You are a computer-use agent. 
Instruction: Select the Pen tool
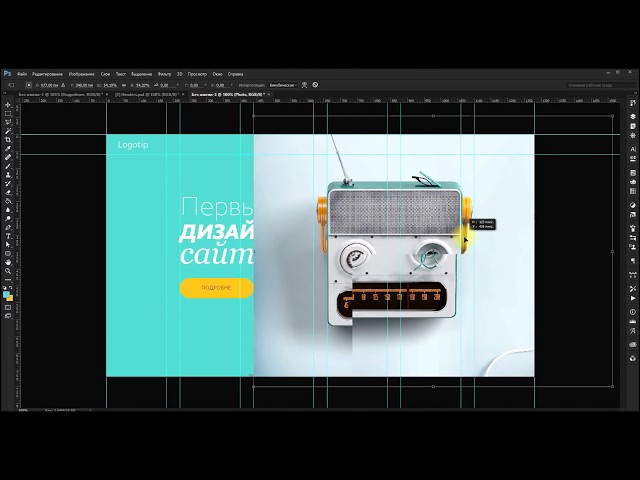(8, 227)
